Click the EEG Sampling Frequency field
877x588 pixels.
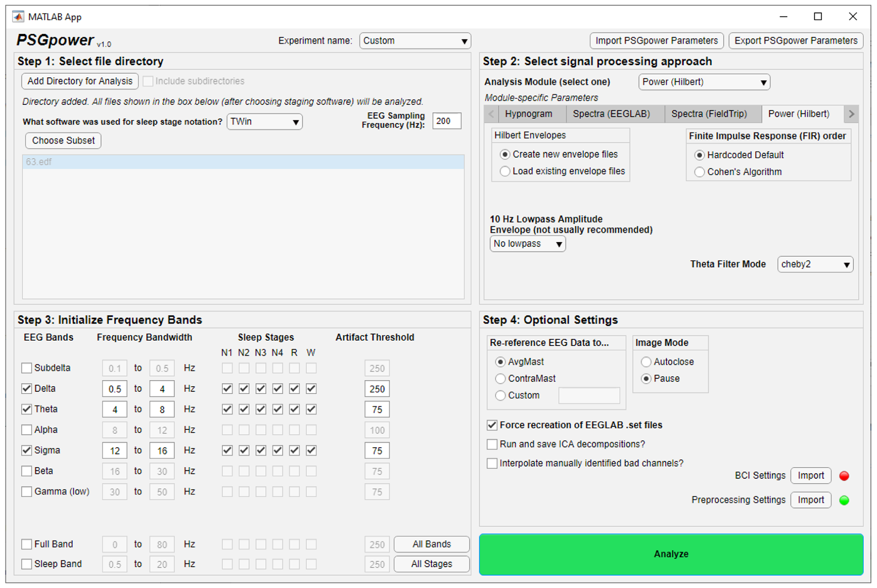(446, 121)
